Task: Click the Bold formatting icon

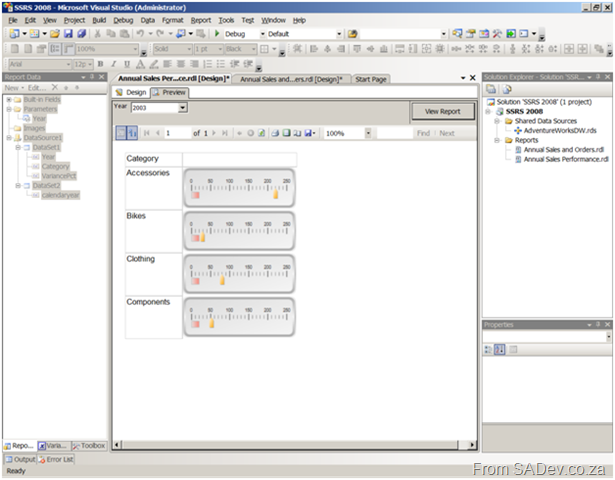Action: click(x=100, y=64)
